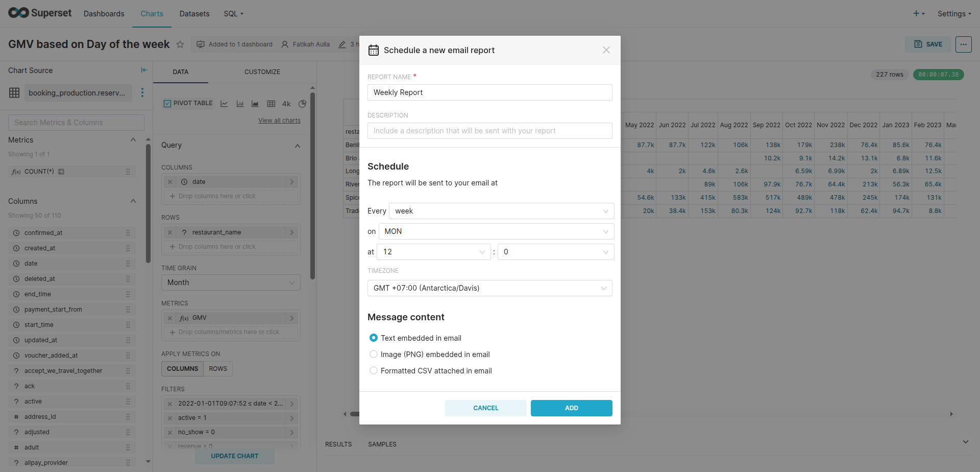The image size is (980, 472).
Task: Choose Text embedded in email option
Action: click(x=374, y=338)
